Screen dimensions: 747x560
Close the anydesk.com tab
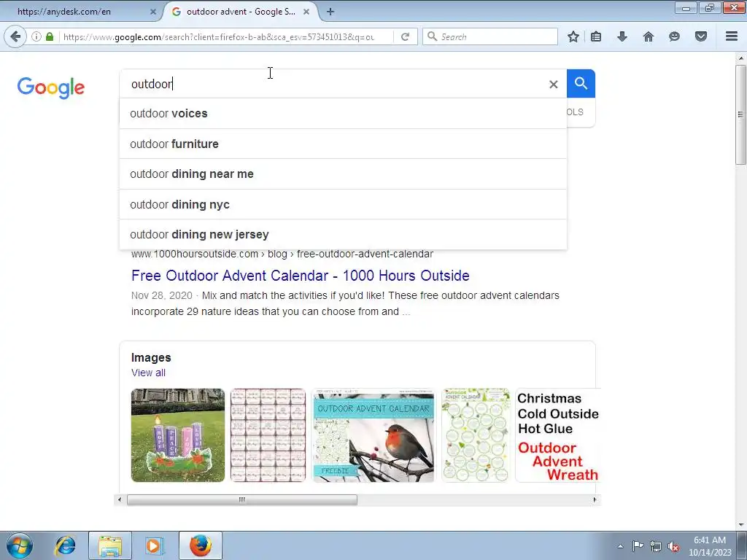coord(153,12)
